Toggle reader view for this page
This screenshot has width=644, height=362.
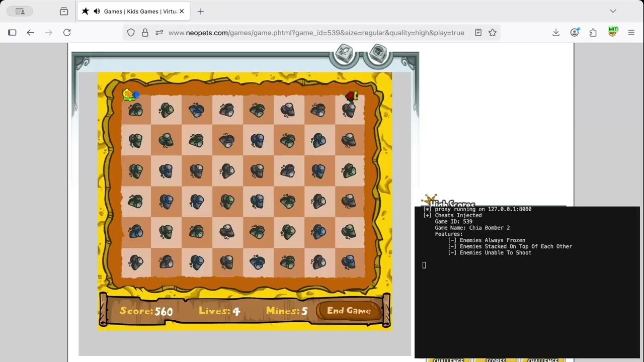[478, 33]
